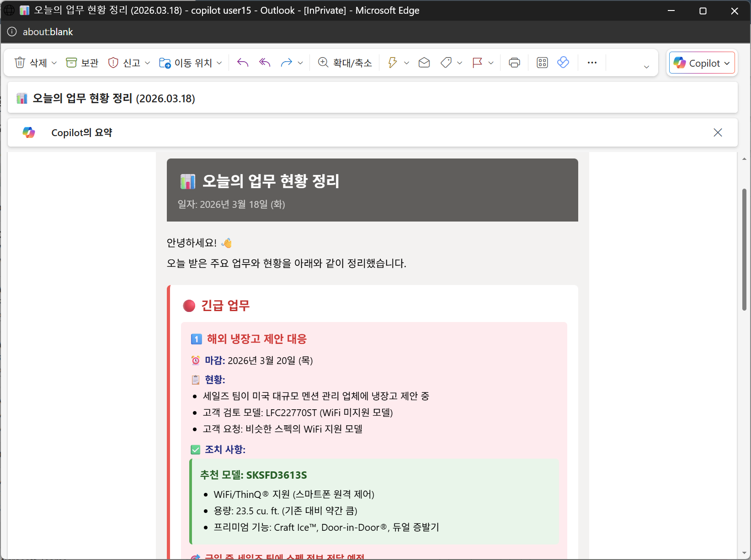Open the categorize tag icon
This screenshot has height=560, width=751.
click(x=446, y=63)
